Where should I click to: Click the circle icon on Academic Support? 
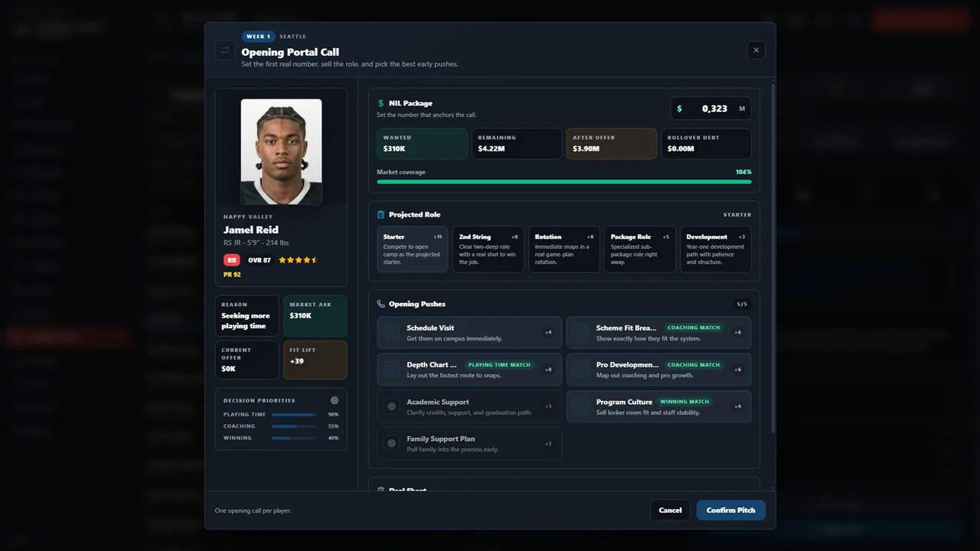tap(392, 406)
